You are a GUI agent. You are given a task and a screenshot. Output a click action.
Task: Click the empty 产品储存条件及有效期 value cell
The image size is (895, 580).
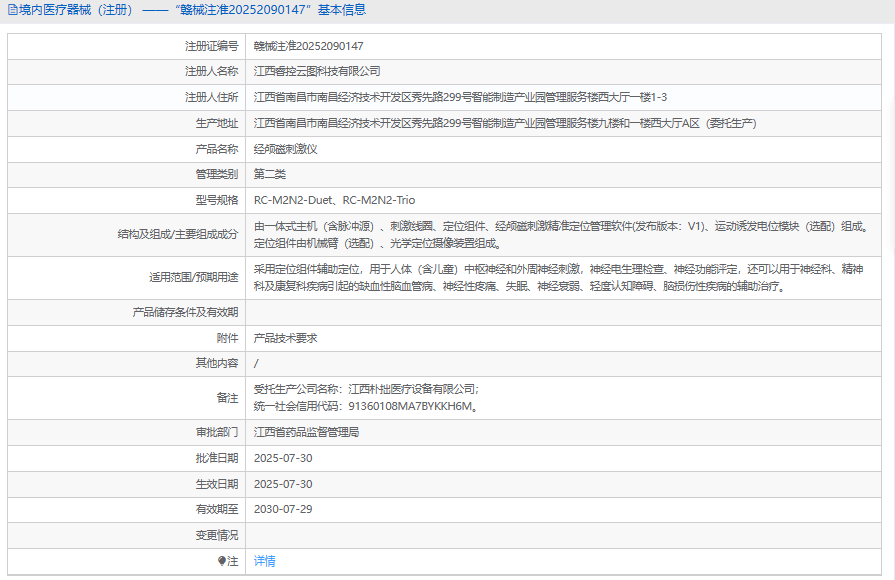point(560,312)
